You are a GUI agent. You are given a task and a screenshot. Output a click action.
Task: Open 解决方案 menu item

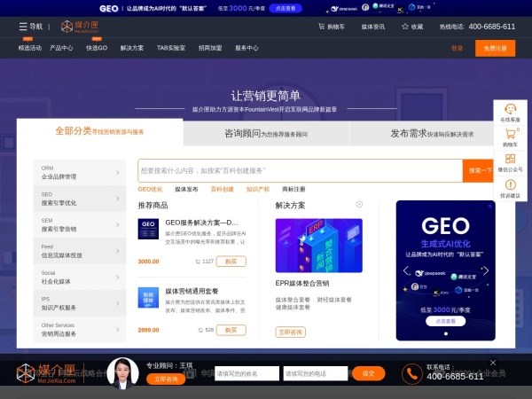pyautogui.click(x=132, y=48)
